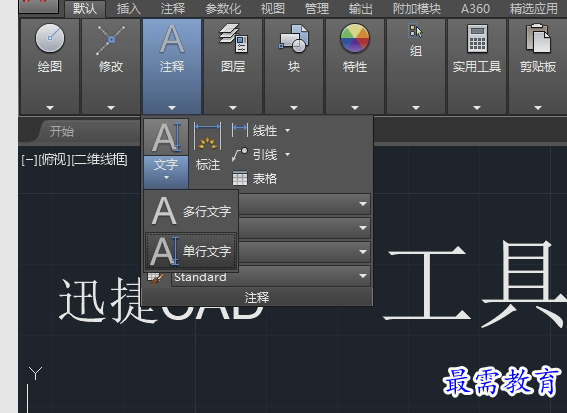The width and height of the screenshot is (567, 413).
Task: Expand the 剪贴板 panel arrow
Action: pos(538,108)
